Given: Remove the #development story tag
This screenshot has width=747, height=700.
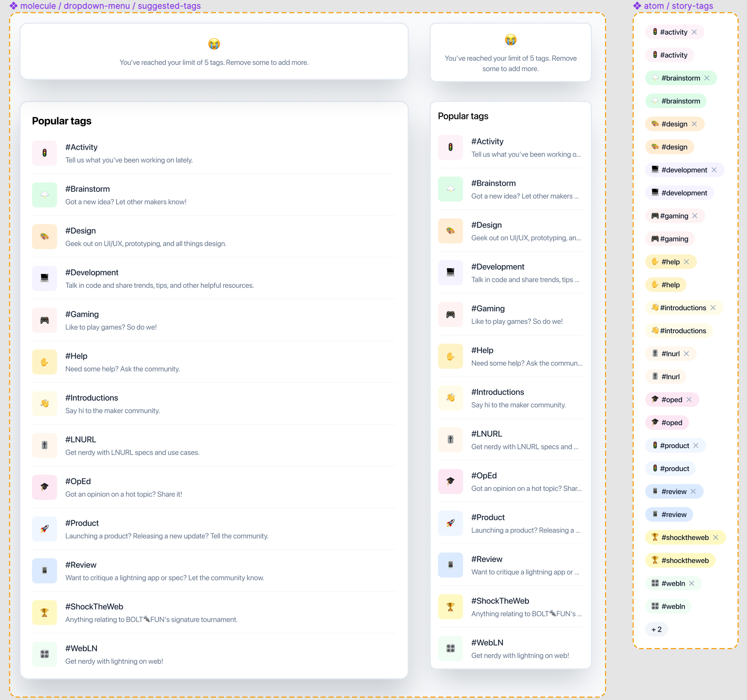Looking at the screenshot, I should (x=714, y=170).
